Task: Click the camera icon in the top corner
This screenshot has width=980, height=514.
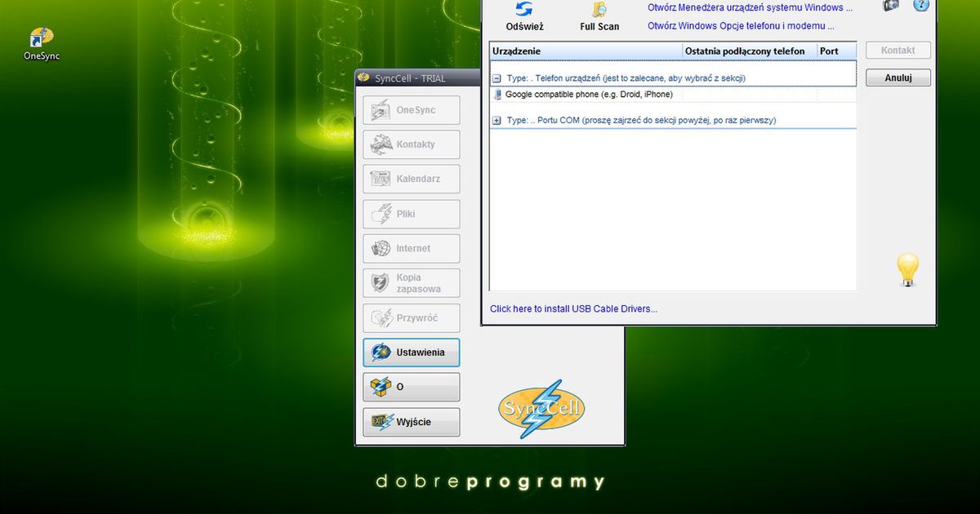Action: (890, 5)
